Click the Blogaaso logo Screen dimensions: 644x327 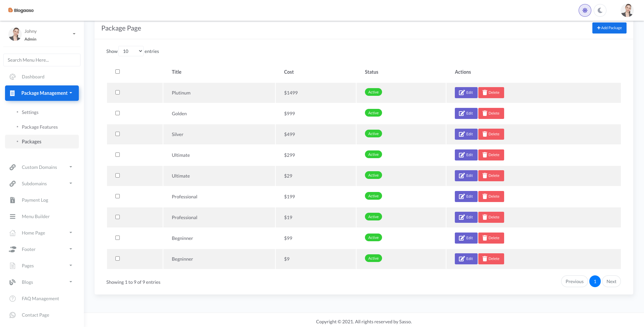coord(21,10)
